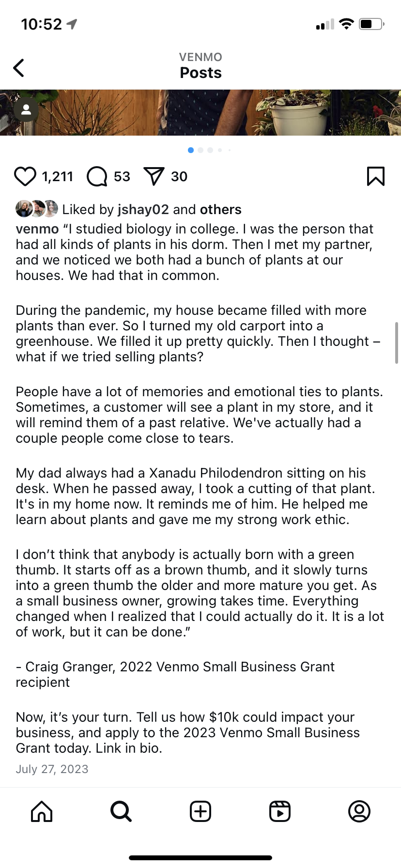This screenshot has width=401, height=868.
Task: Open your Profile tab
Action: coord(359,811)
